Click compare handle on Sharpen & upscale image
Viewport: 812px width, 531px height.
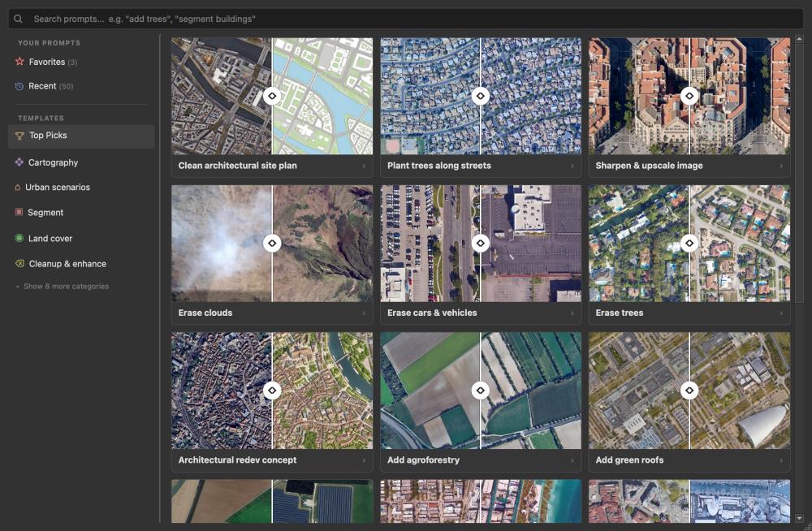click(689, 96)
